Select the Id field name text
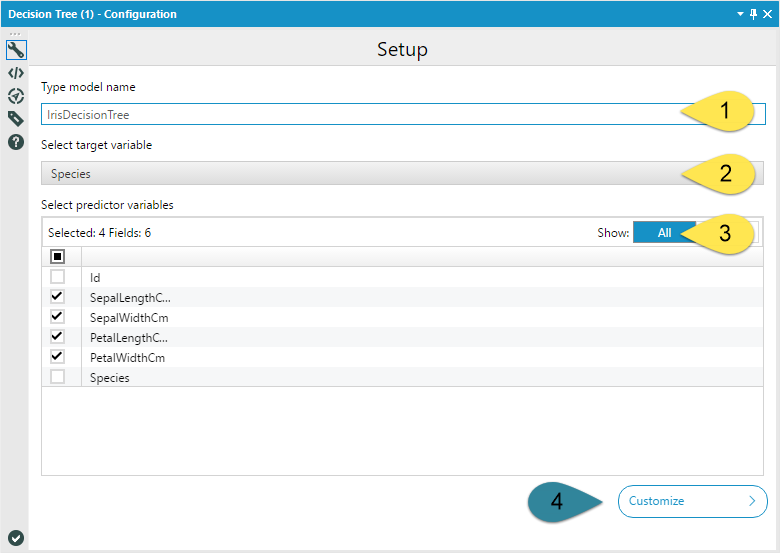The width and height of the screenshot is (780, 553). (x=95, y=278)
